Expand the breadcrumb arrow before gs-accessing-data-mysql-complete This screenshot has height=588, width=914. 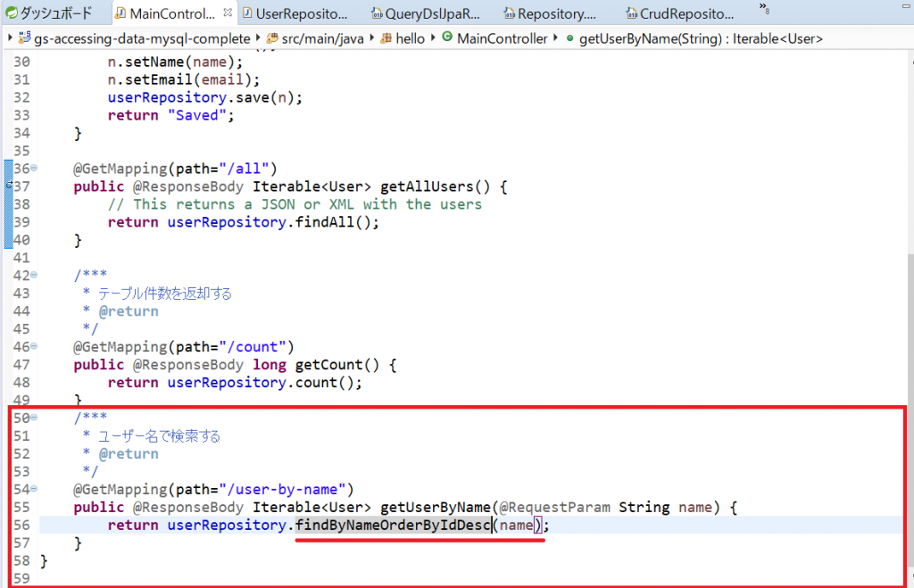(9, 38)
